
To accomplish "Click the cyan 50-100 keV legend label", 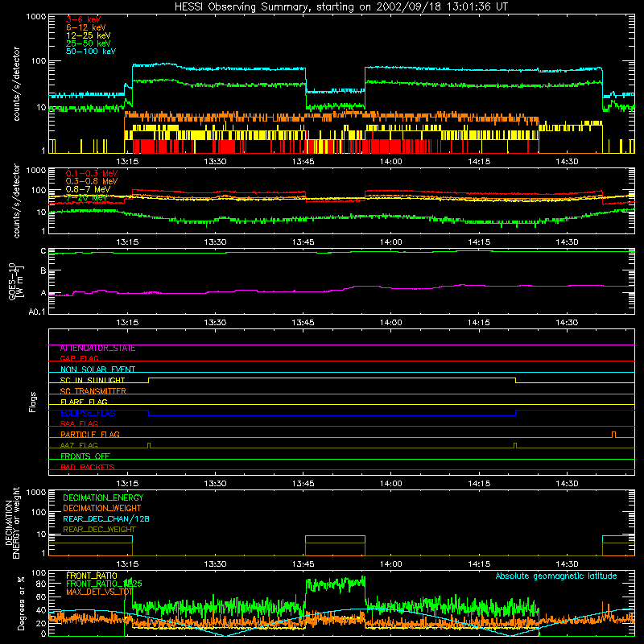I will (x=90, y=52).
